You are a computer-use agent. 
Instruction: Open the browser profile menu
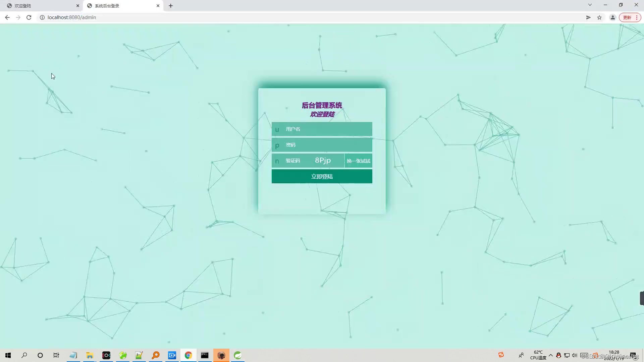tap(612, 17)
